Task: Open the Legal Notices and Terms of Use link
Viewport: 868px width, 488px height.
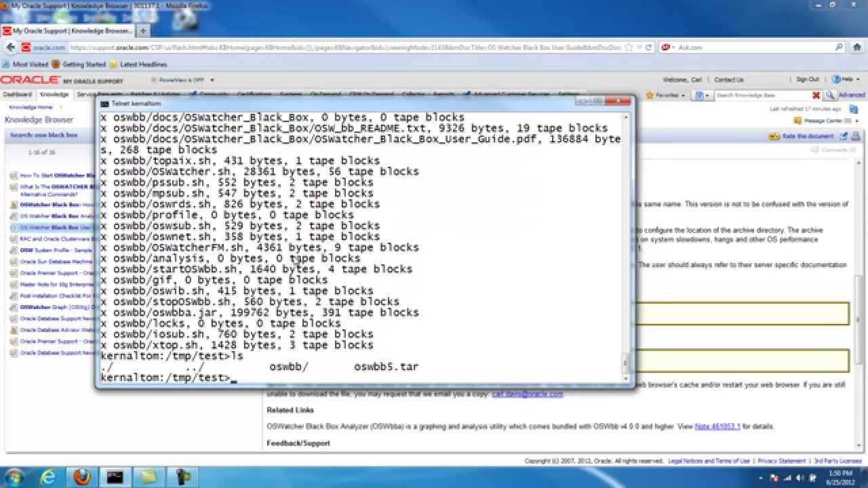Action: (x=709, y=461)
